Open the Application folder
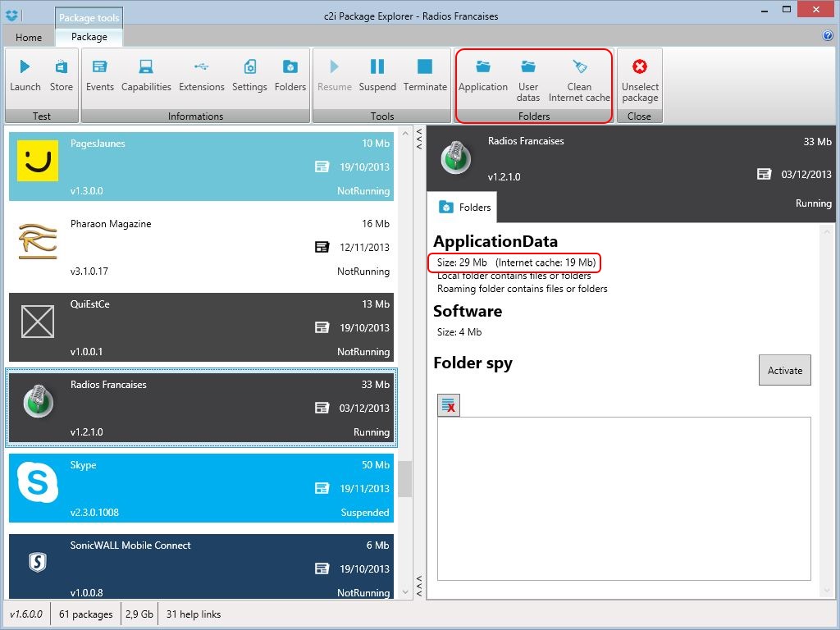The image size is (840, 630). 482,76
